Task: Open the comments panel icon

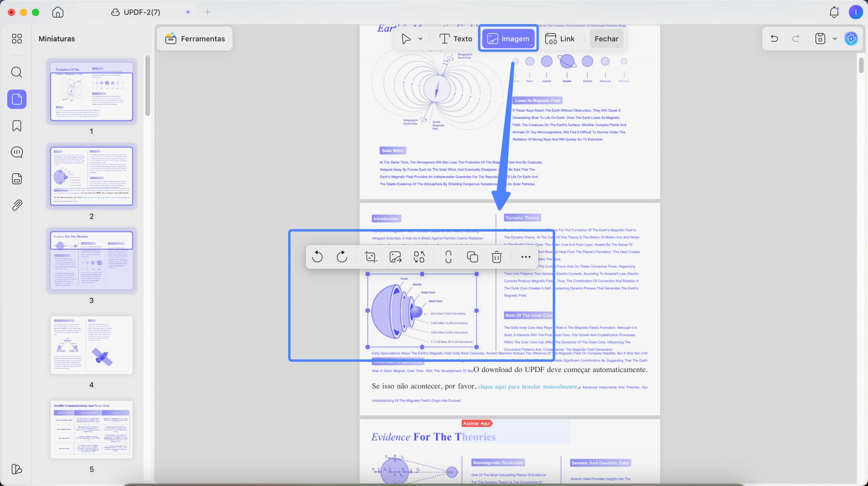Action: click(x=17, y=152)
